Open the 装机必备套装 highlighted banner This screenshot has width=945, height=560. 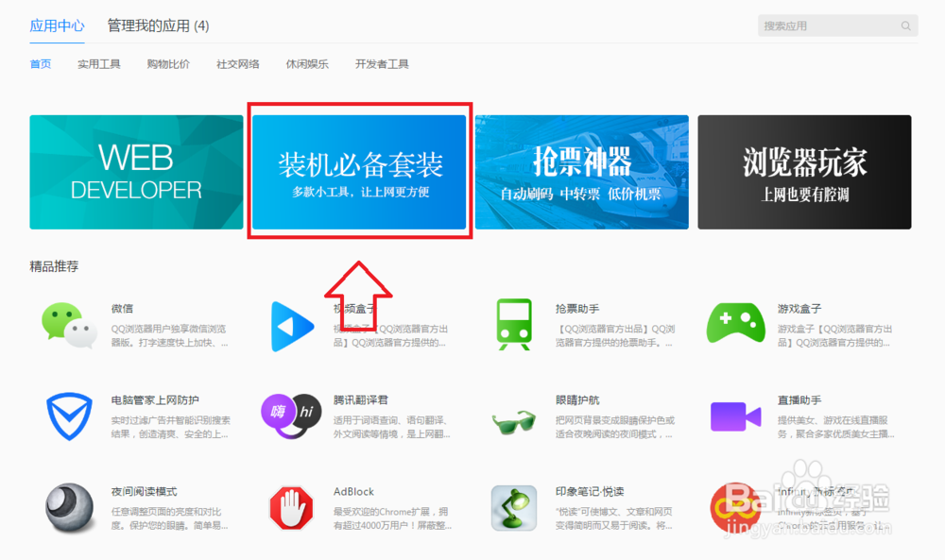pyautogui.click(x=359, y=172)
